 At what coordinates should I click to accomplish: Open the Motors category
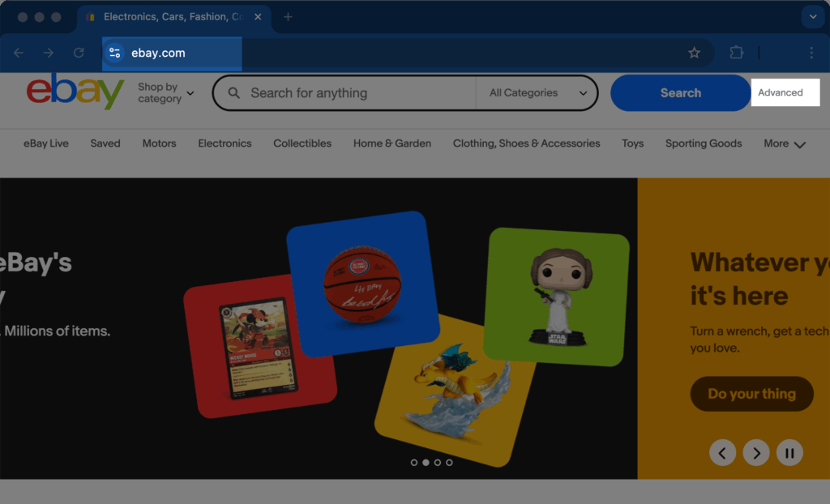[159, 143]
